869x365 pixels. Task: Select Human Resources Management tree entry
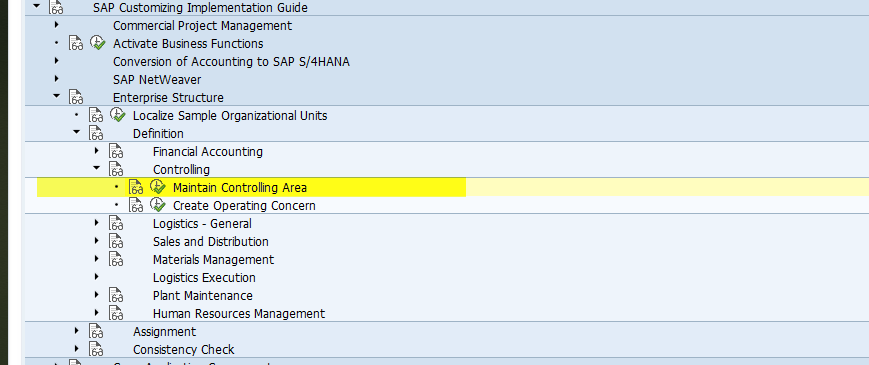click(x=239, y=313)
